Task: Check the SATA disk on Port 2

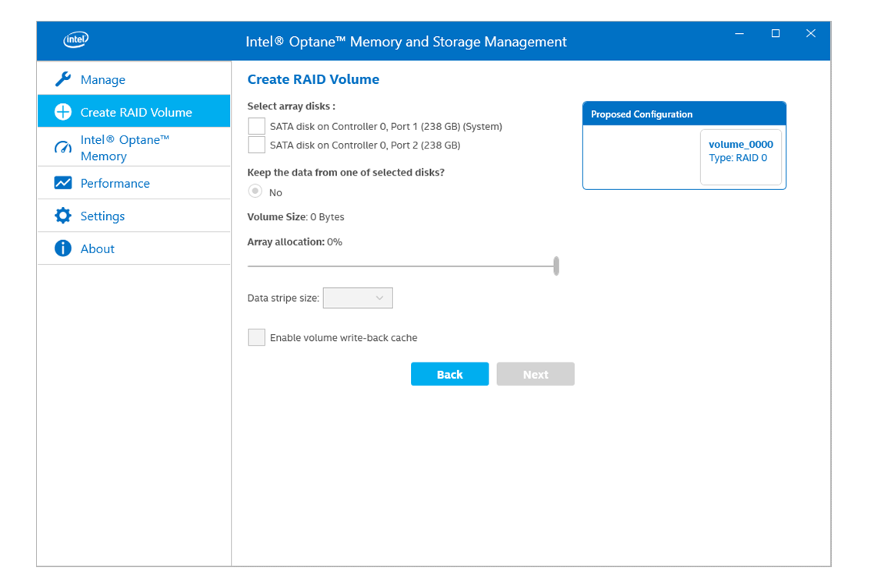Action: point(256,145)
